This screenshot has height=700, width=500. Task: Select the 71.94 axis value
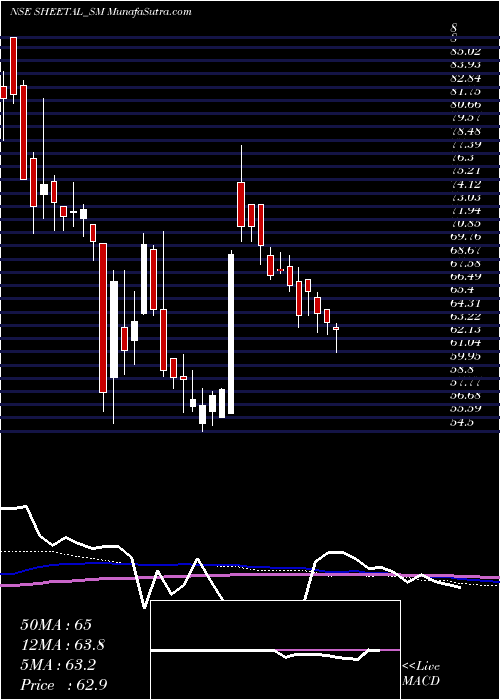465,210
